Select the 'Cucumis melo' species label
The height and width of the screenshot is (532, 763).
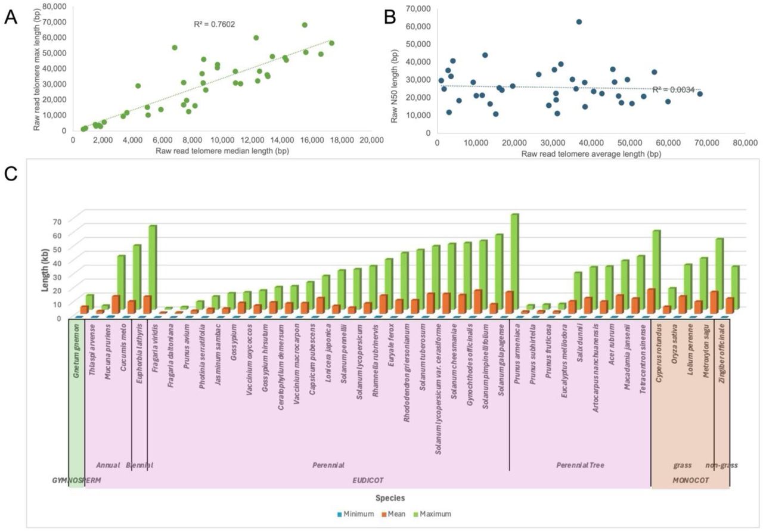pos(124,347)
